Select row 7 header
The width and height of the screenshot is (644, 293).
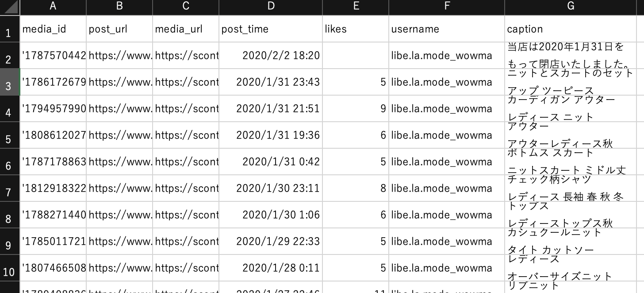pos(10,188)
